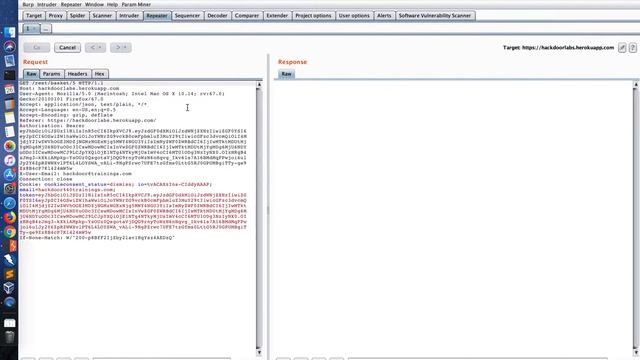Open Terminal from the dock
The height and width of the screenshot is (360, 640).
point(9,75)
